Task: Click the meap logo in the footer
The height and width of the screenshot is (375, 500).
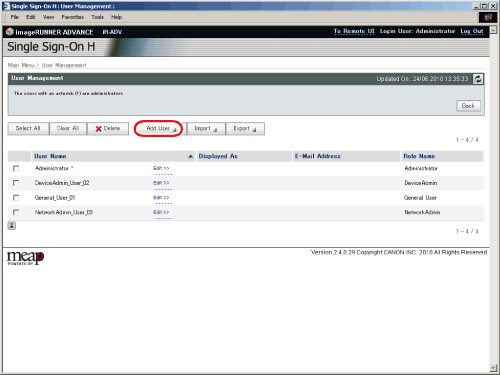Action: [x=25, y=258]
